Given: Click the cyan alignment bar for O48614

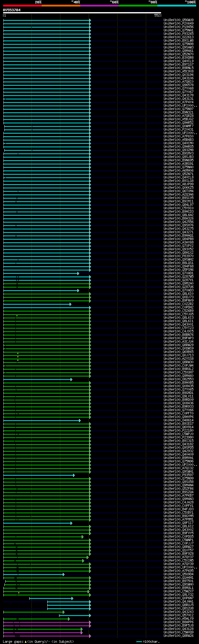Looking at the screenshot, I should coord(42,420).
